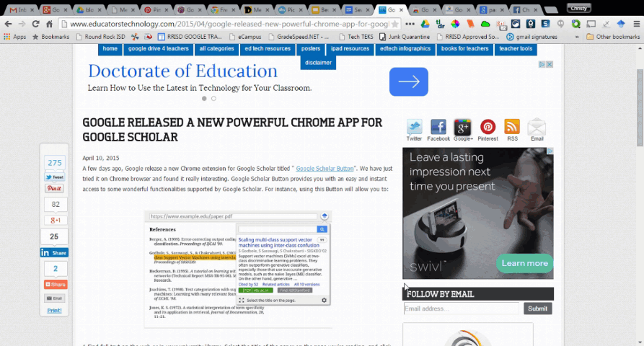The image size is (644, 346).
Task: Open the 'posters' menu item
Action: 311,49
